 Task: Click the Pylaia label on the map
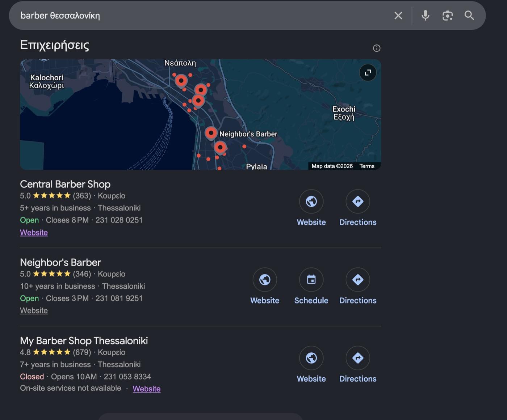pos(256,166)
